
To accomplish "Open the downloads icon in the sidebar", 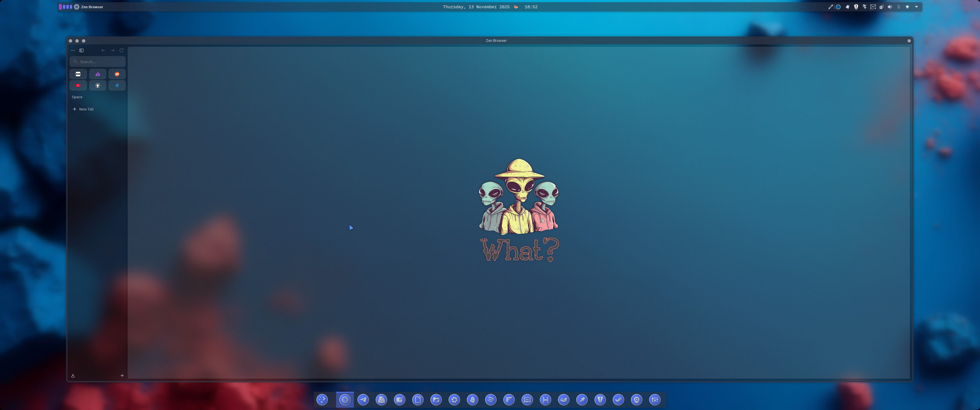I will [x=73, y=375].
